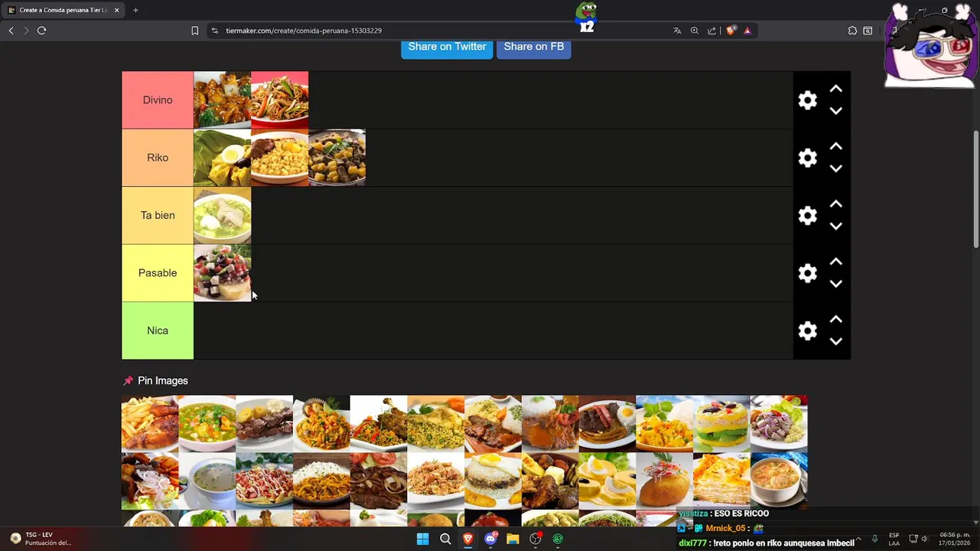This screenshot has width=980, height=551.
Task: Pick the potatoes with yellow sauce and egg image
Action: (607, 481)
